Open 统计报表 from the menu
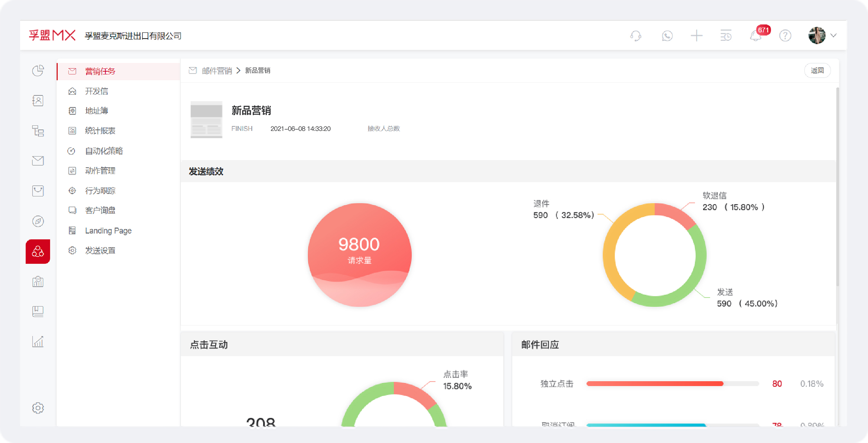Screen dimensions: 868x443 pos(100,130)
